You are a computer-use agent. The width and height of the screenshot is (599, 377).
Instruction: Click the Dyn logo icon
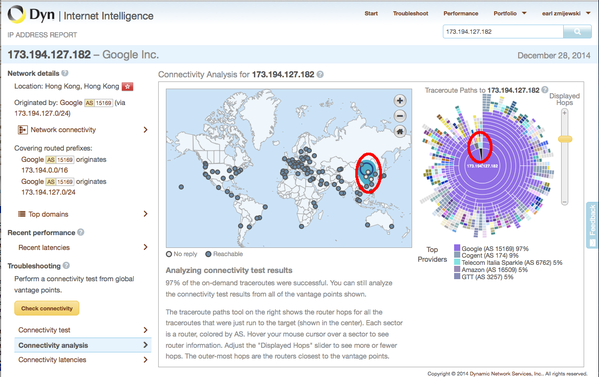click(x=16, y=14)
